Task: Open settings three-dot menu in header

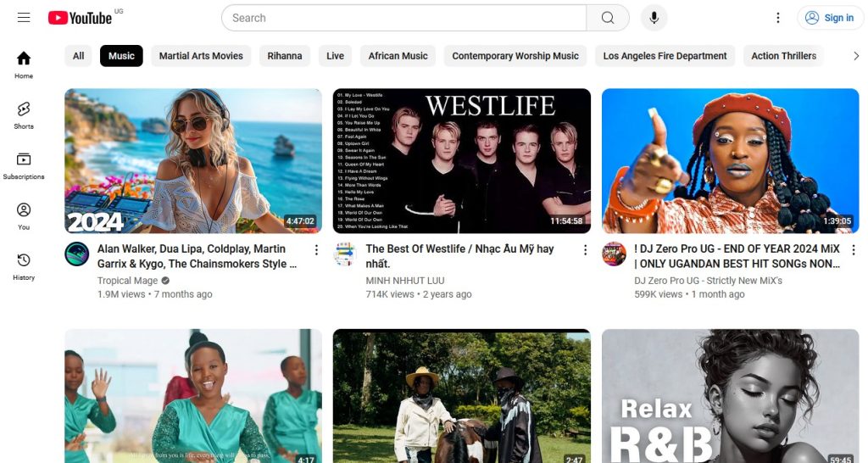Action: pyautogui.click(x=778, y=18)
